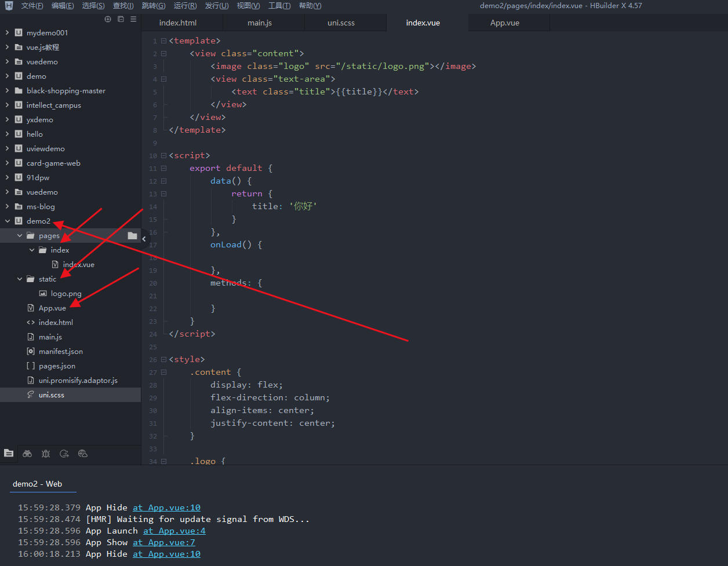Screen dimensions: 728x566
Task: Click the uni.scss file icon in tree
Action: coord(31,395)
